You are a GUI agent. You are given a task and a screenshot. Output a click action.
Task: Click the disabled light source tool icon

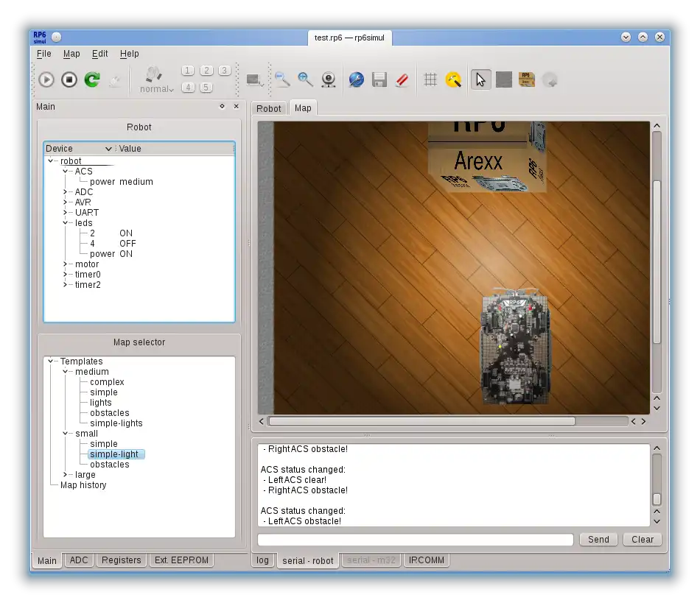pyautogui.click(x=550, y=80)
